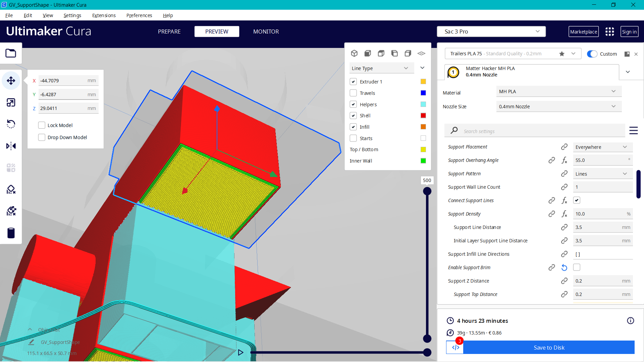Select the Move tool in the sidebar
This screenshot has width=644, height=362.
[x=11, y=80]
